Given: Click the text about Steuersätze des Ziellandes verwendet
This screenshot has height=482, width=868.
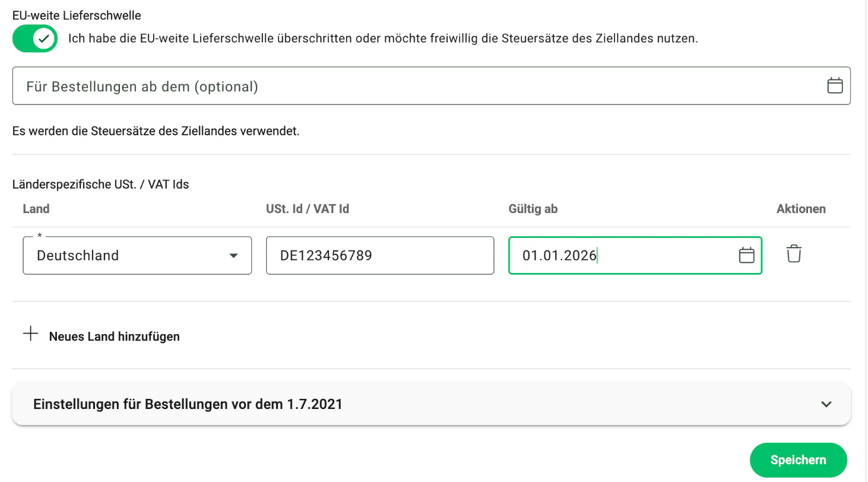Looking at the screenshot, I should point(156,131).
